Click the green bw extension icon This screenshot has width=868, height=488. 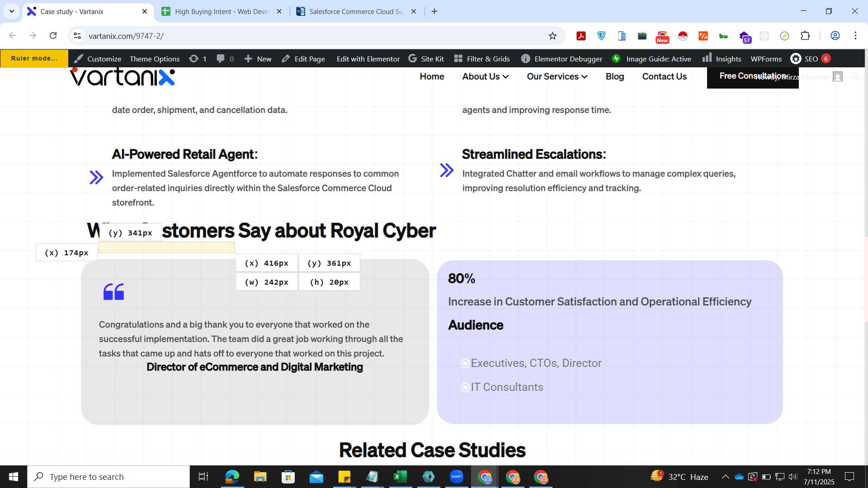(723, 36)
